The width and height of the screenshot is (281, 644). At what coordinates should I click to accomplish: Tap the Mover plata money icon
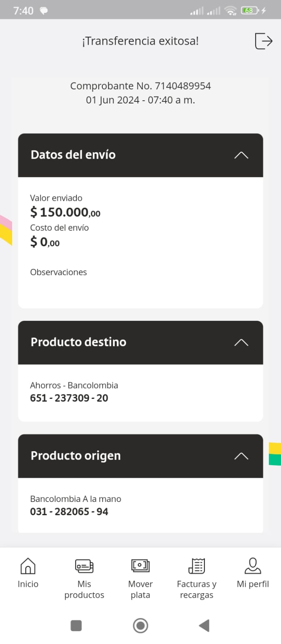point(140,566)
